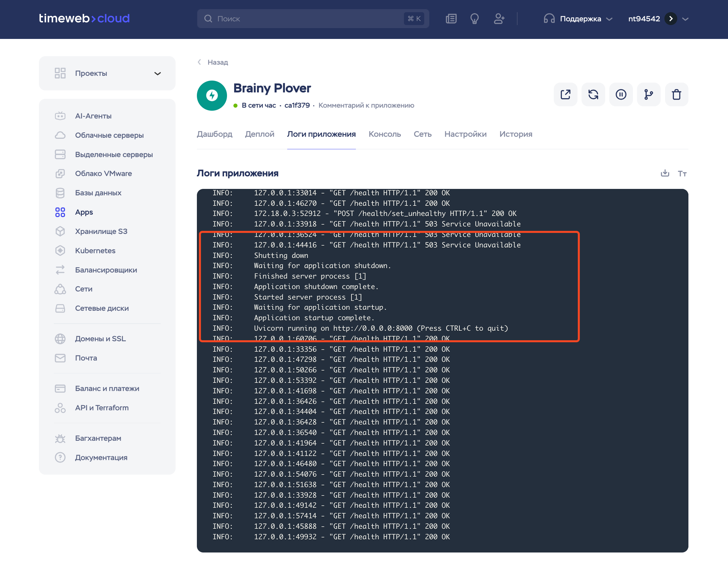Viewport: 728px width, 564px height.
Task: Click Комментарий к приложению link
Action: [x=366, y=105]
